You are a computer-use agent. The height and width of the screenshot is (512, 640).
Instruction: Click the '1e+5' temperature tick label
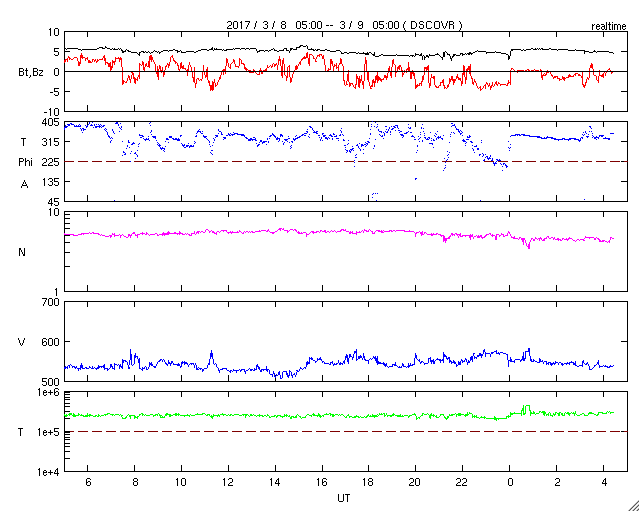coord(49,432)
